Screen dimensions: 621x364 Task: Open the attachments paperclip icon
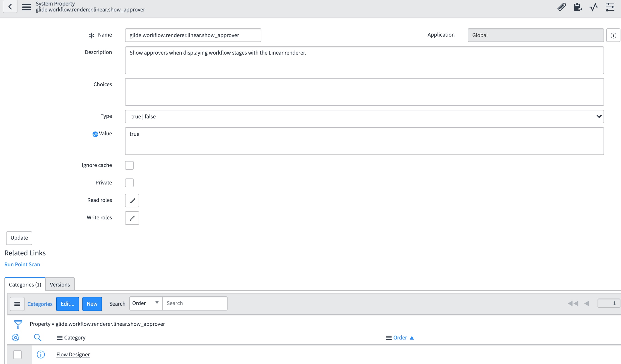click(562, 7)
